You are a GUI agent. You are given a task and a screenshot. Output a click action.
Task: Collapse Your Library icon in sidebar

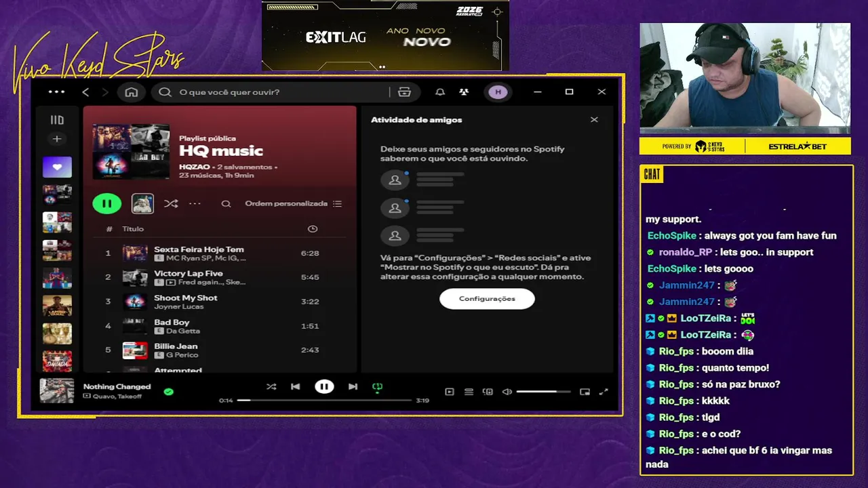tap(57, 120)
